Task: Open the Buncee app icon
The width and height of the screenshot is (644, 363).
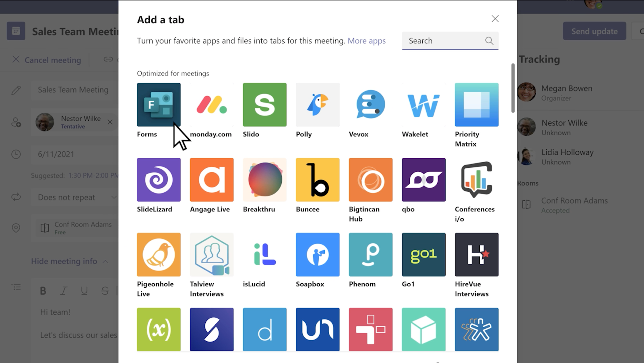Action: pyautogui.click(x=318, y=179)
